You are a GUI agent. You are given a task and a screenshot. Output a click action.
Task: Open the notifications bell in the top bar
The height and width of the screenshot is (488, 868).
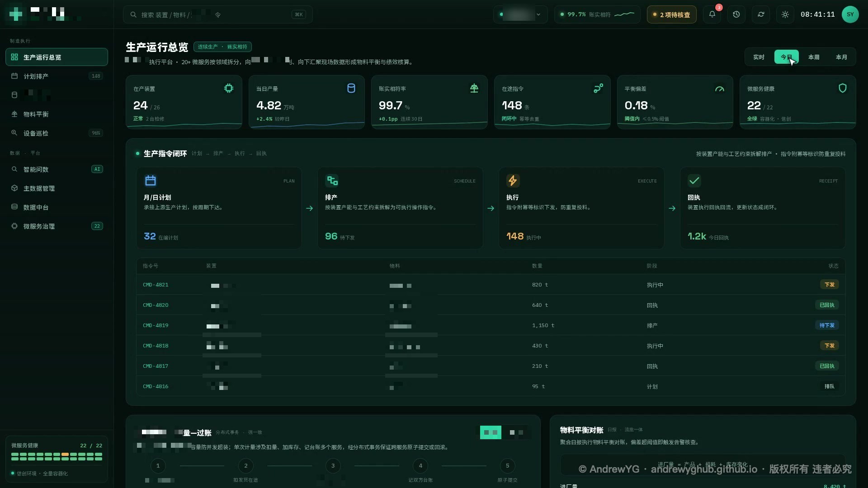coord(712,14)
